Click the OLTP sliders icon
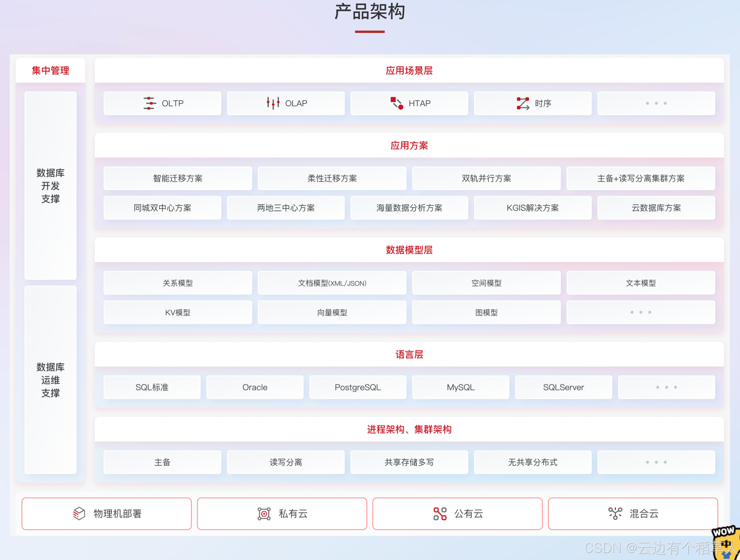This screenshot has height=560, width=740. [150, 103]
